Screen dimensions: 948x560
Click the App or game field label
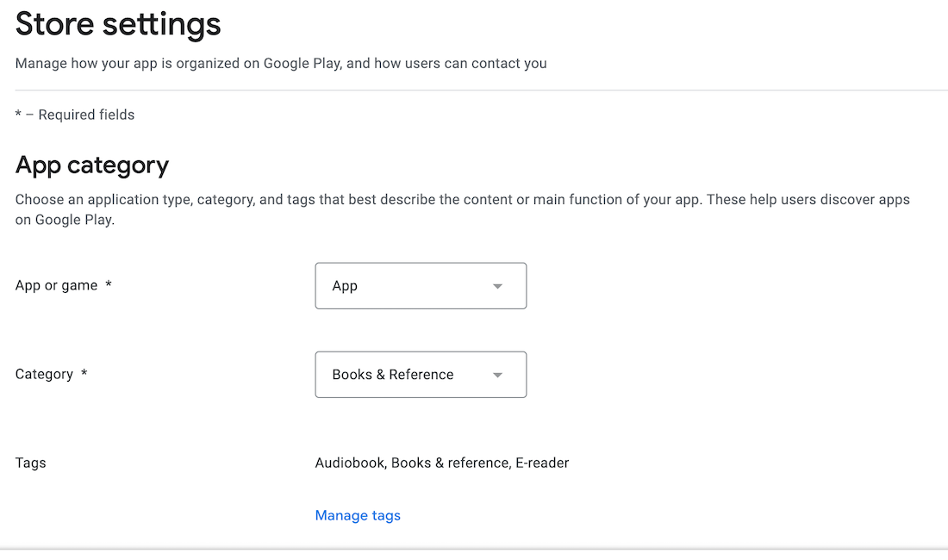pos(56,285)
